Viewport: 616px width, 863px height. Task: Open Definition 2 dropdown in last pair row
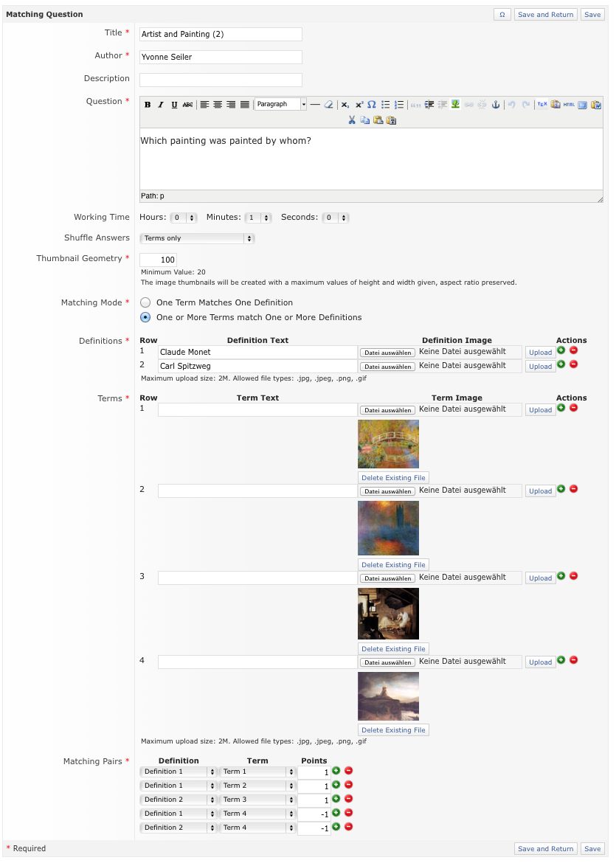pos(179,828)
